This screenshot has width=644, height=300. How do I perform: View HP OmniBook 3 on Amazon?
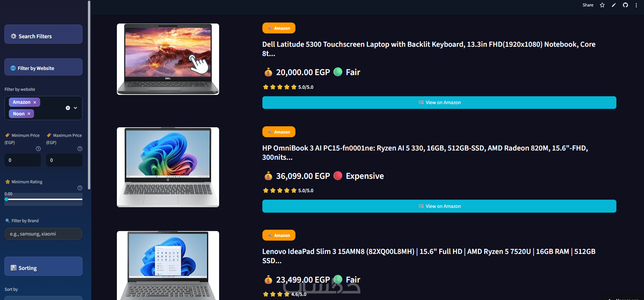tap(439, 206)
